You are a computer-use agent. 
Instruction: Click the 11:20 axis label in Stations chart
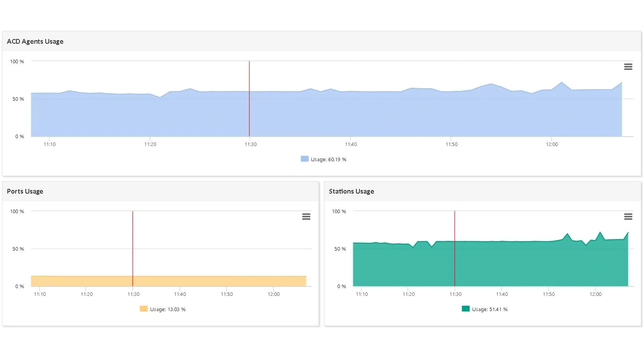point(409,294)
